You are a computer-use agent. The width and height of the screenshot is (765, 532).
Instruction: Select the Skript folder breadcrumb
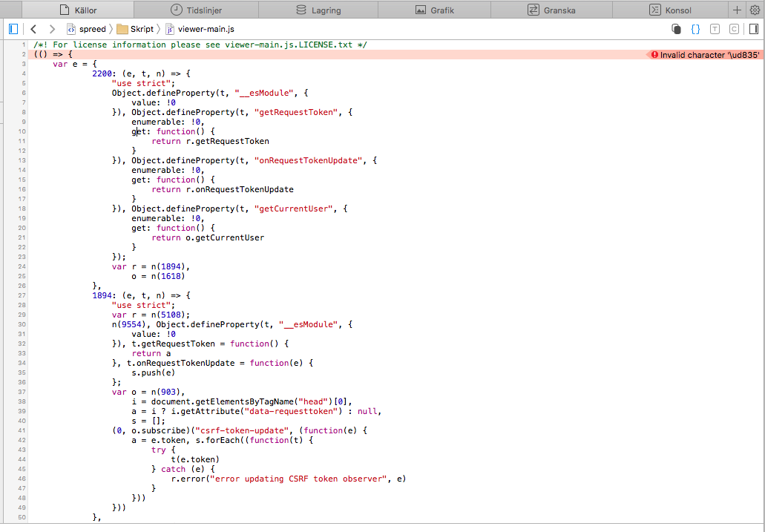(135, 29)
